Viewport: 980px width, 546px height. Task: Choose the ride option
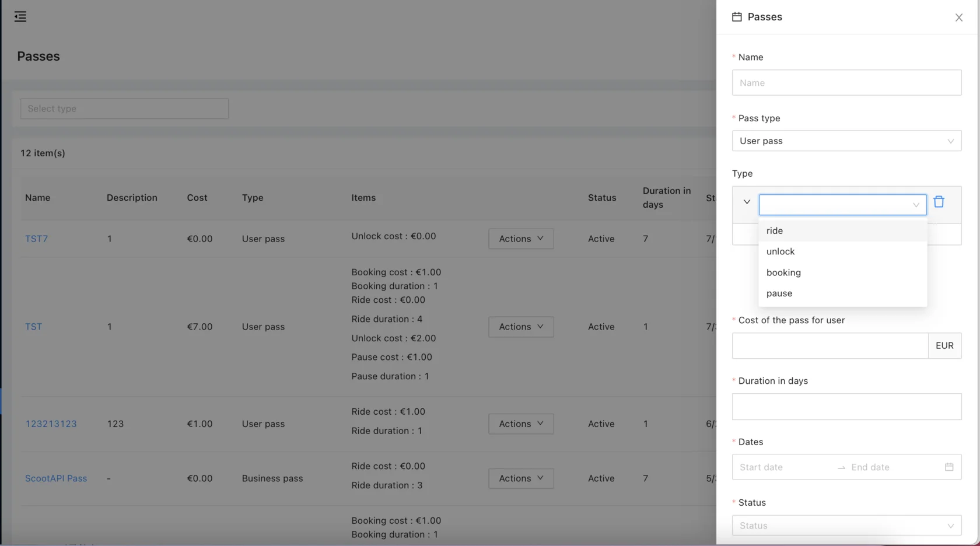click(842, 230)
